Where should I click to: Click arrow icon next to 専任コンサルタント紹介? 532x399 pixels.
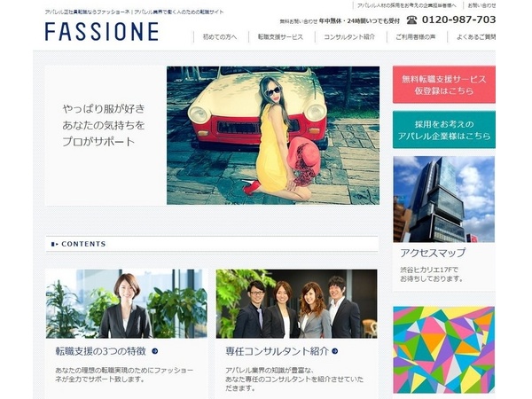335,351
